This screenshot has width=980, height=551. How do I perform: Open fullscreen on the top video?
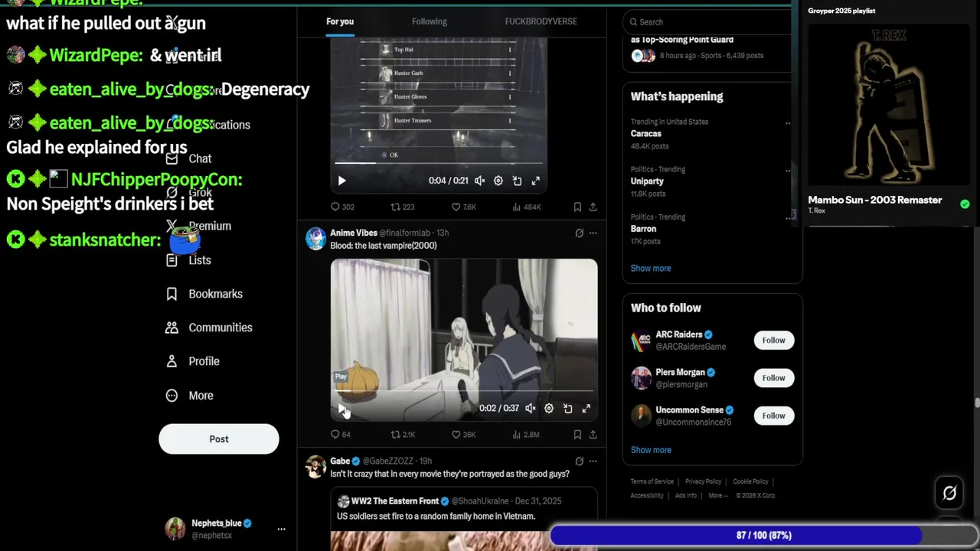pyautogui.click(x=536, y=181)
